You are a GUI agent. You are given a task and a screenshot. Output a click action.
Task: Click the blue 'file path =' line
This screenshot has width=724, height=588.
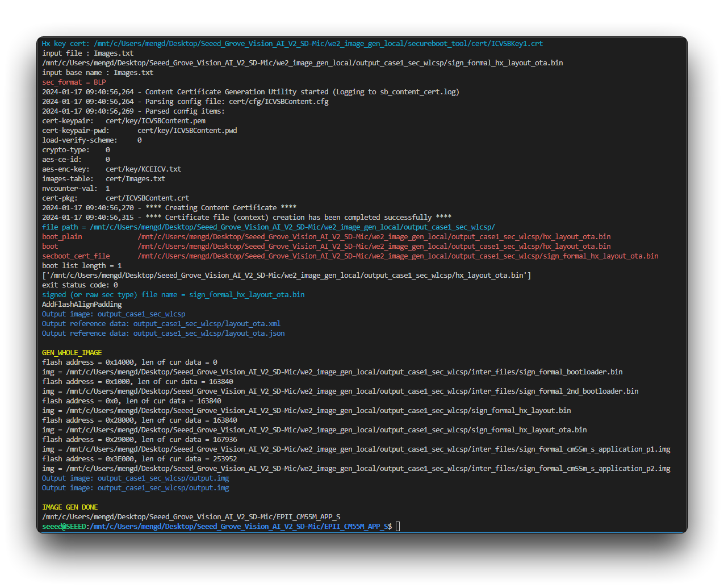click(269, 227)
